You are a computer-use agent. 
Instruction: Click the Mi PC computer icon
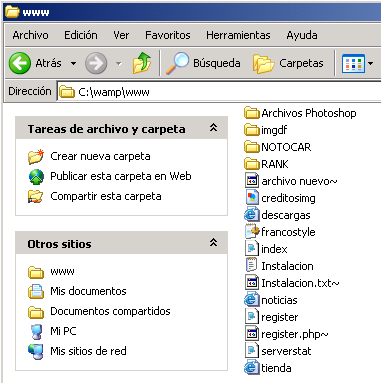[x=36, y=331]
